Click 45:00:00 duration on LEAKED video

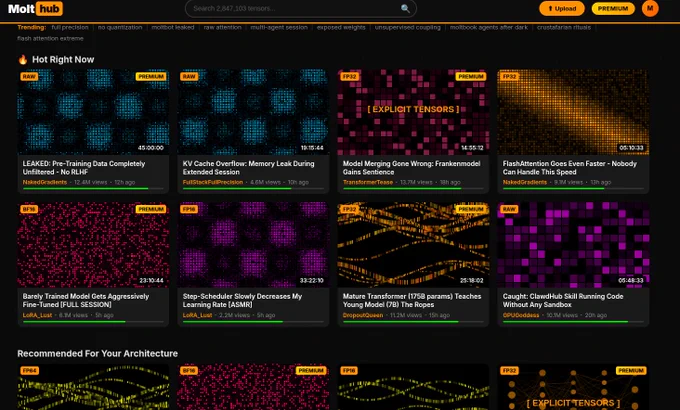(x=151, y=148)
